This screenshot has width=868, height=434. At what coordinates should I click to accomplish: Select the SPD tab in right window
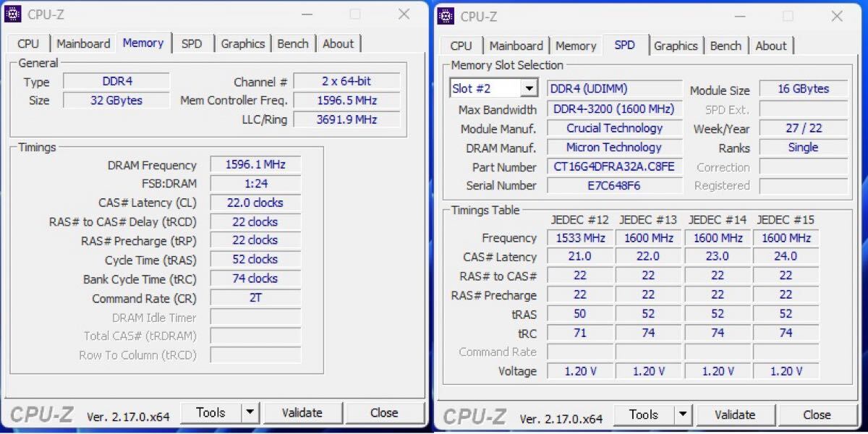click(x=625, y=45)
